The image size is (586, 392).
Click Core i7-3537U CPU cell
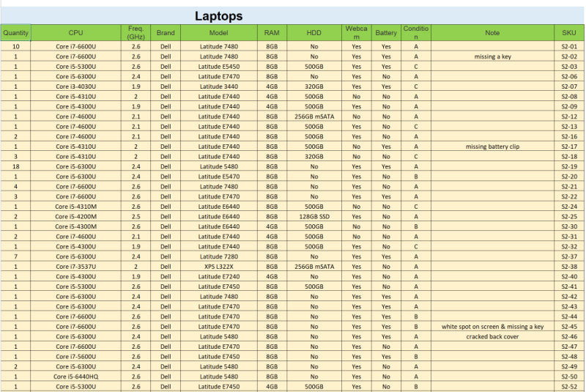[x=76, y=267]
